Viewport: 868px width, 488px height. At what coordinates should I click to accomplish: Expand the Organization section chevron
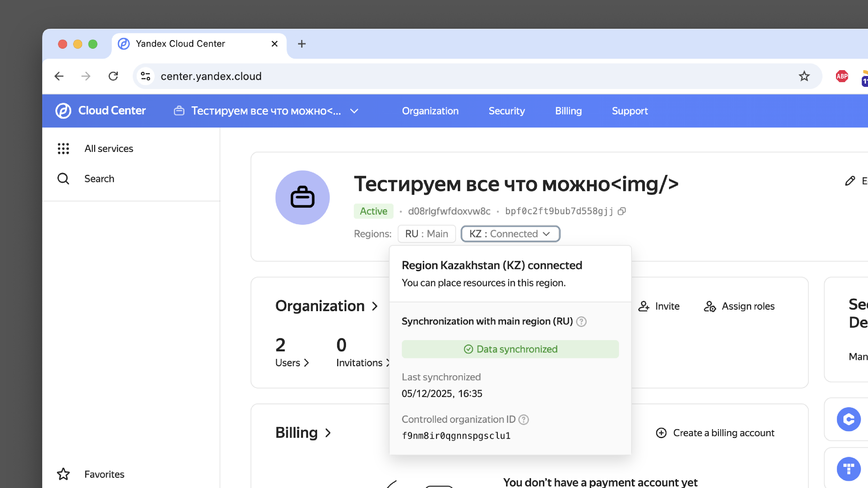tap(375, 306)
